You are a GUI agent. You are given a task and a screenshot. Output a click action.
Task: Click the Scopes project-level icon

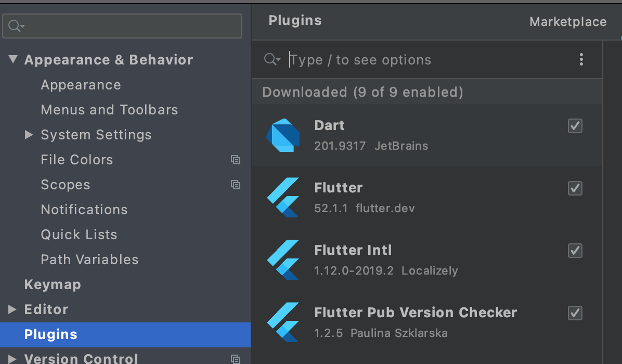pos(236,185)
